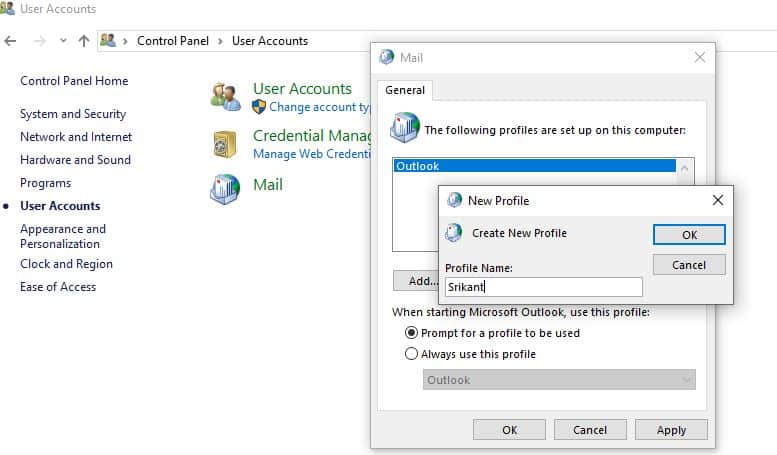Click Apply in the Mail dialog
777x455 pixels.
671,430
